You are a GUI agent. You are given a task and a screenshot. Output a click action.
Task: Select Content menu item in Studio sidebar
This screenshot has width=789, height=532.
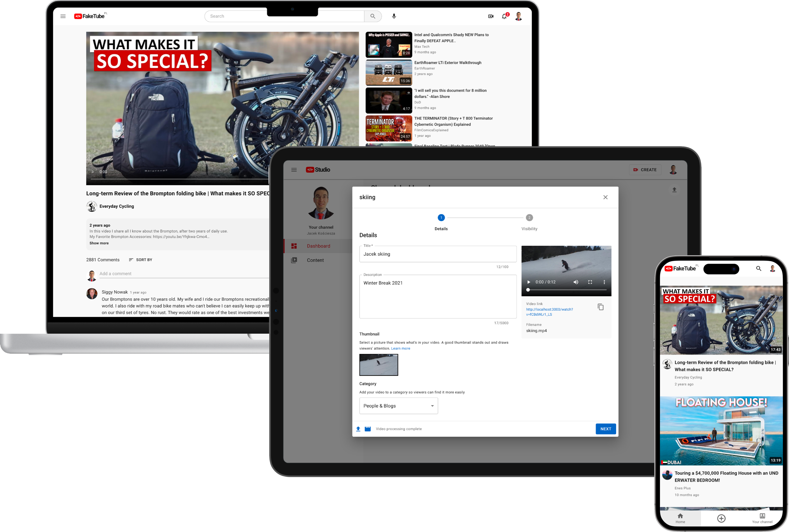(316, 260)
